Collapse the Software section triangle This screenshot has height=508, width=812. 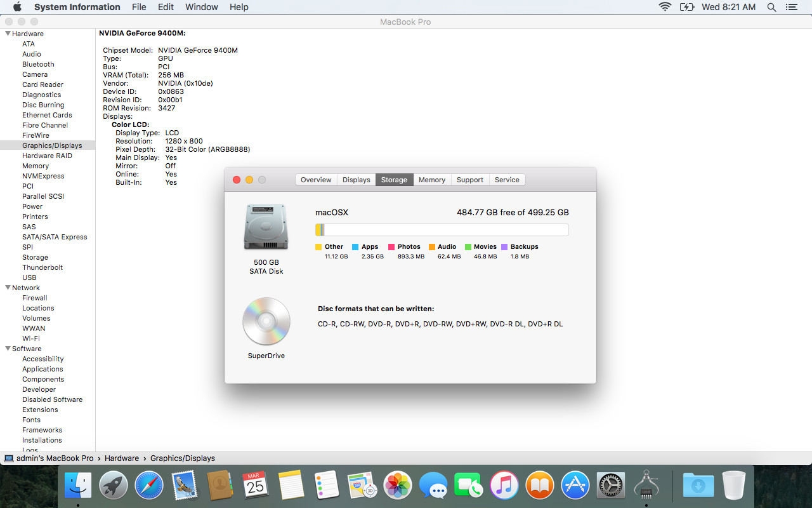pos(8,349)
